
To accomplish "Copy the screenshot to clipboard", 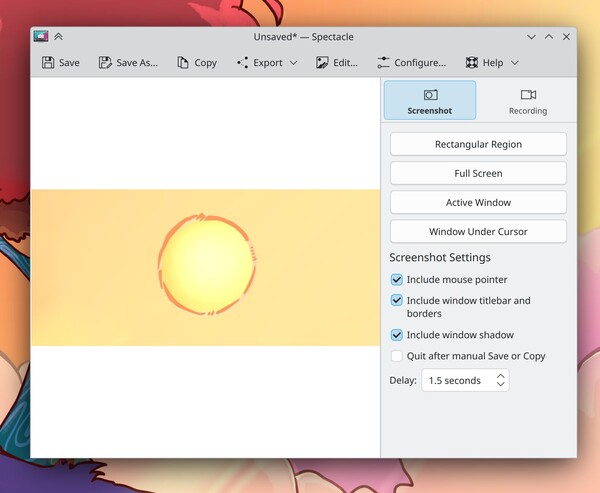I will coord(197,62).
